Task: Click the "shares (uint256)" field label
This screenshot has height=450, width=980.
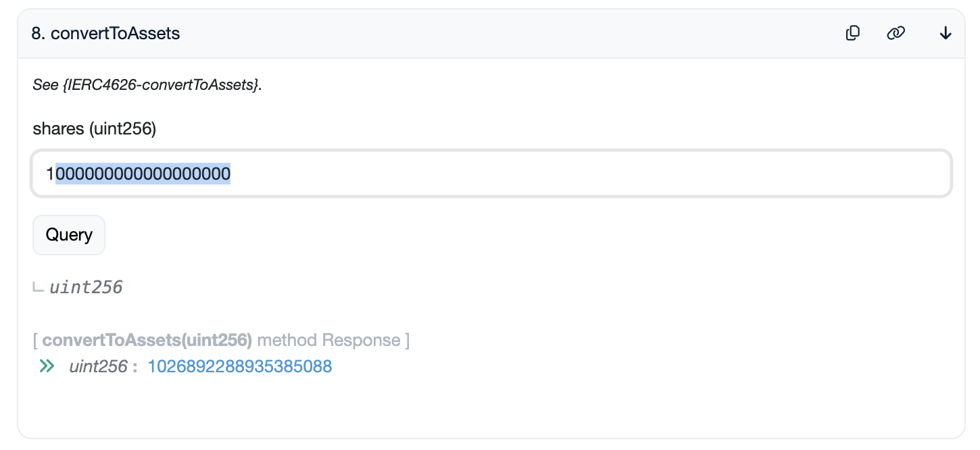Action: 94,128
